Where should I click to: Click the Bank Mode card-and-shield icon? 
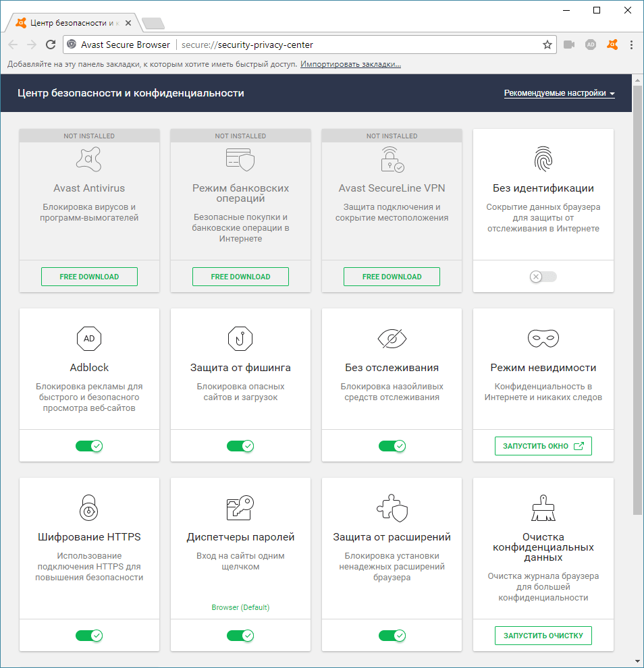tap(240, 159)
